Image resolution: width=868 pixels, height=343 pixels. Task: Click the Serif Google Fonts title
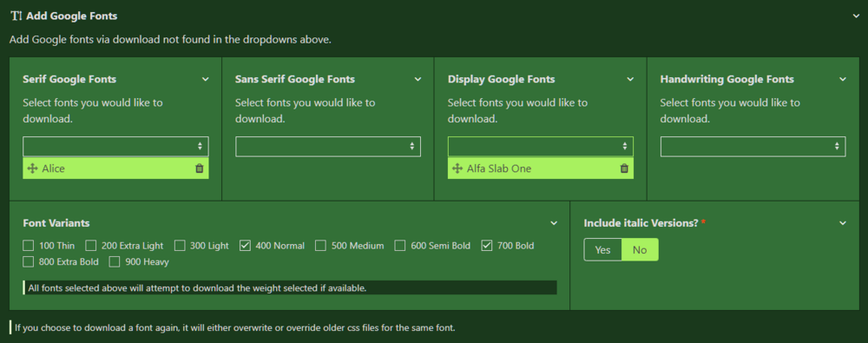(x=69, y=79)
